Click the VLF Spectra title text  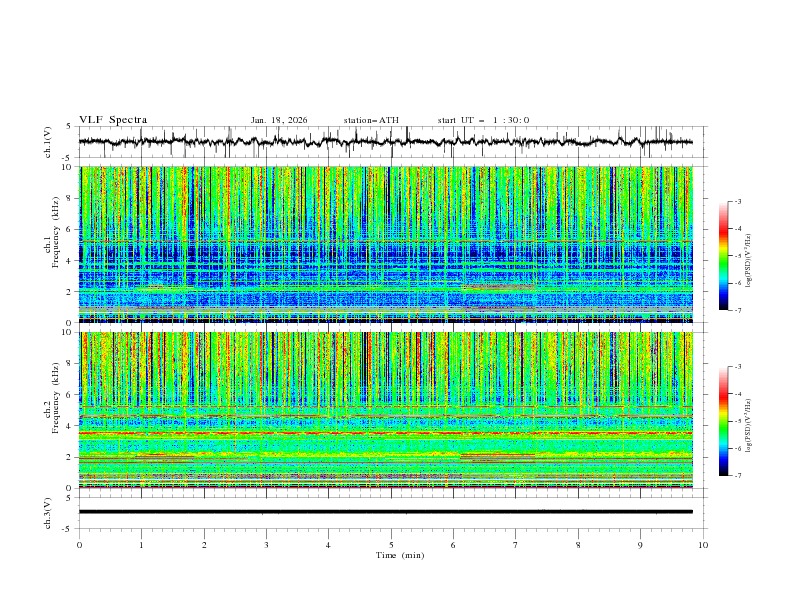pyautogui.click(x=113, y=120)
